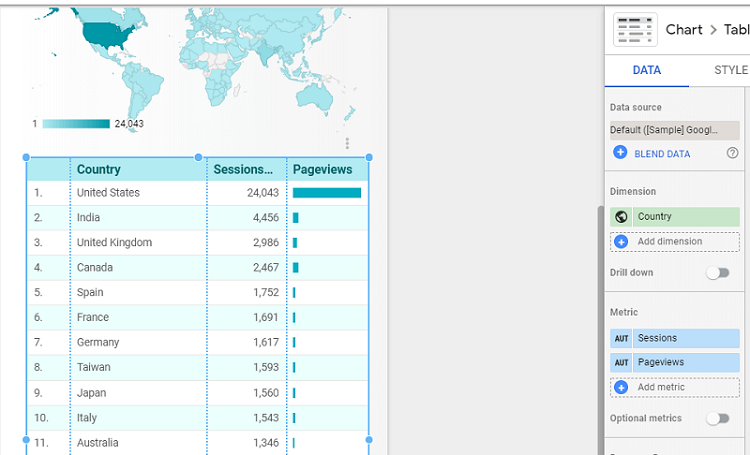Click Australia on the geo map
Viewport: 750px width, 455px height.
click(314, 96)
